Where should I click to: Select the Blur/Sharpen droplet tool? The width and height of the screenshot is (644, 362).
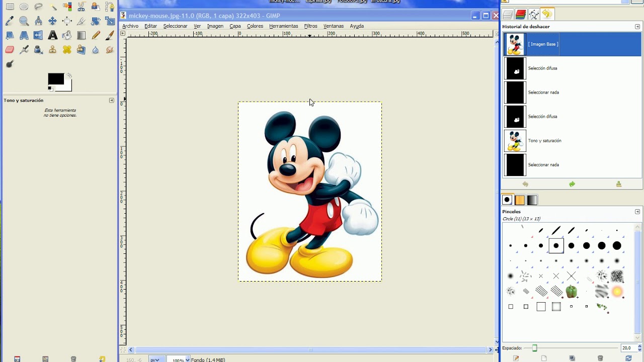click(96, 50)
